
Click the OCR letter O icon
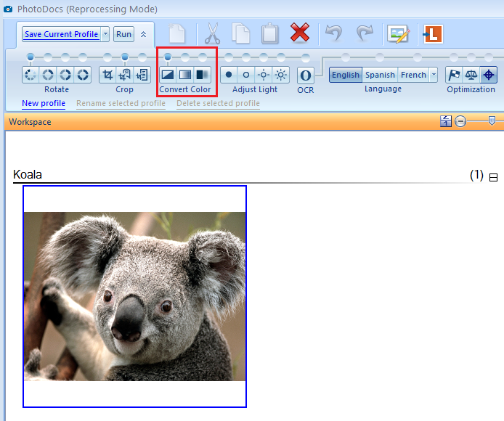click(x=305, y=75)
